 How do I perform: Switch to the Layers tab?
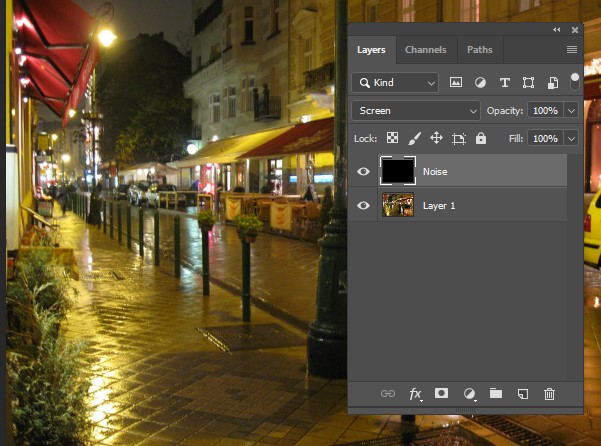coord(371,50)
